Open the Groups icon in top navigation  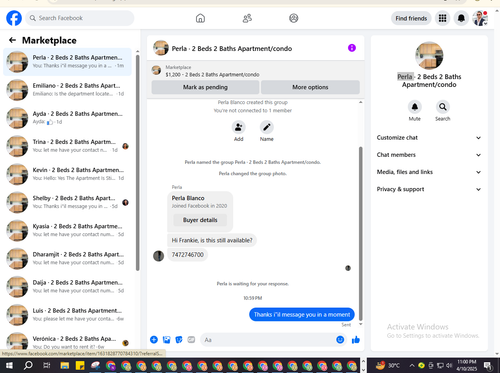pos(294,18)
